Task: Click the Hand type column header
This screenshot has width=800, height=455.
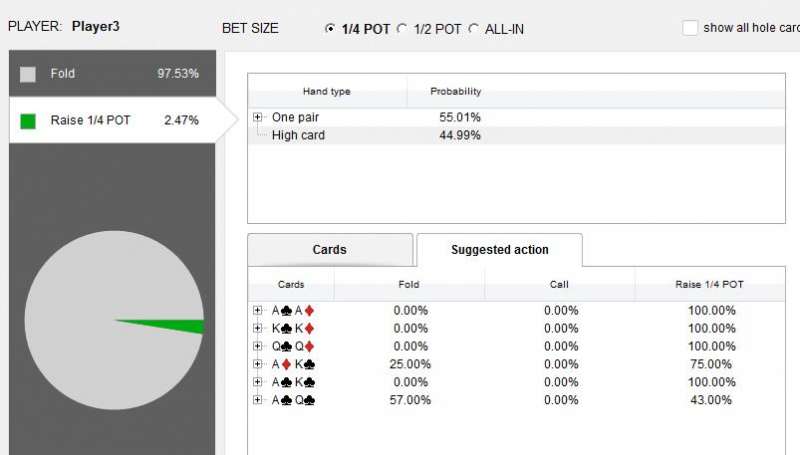Action: [x=326, y=92]
